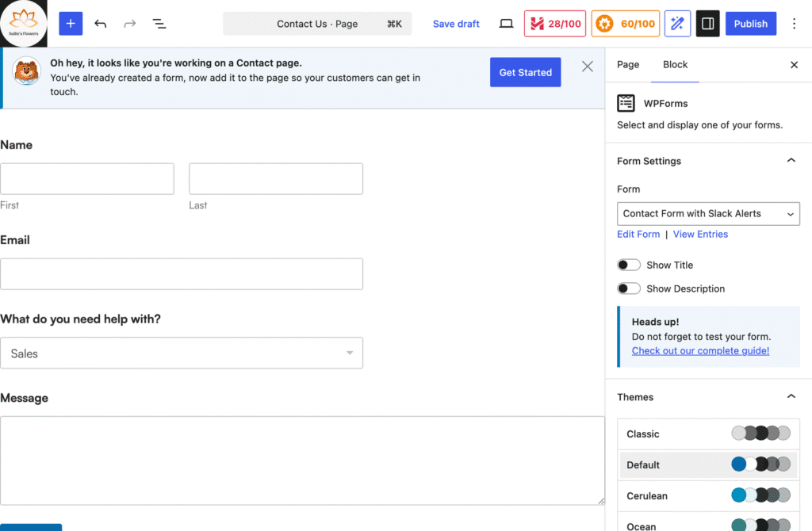Click the Last name input field
812x531 pixels.
point(275,178)
